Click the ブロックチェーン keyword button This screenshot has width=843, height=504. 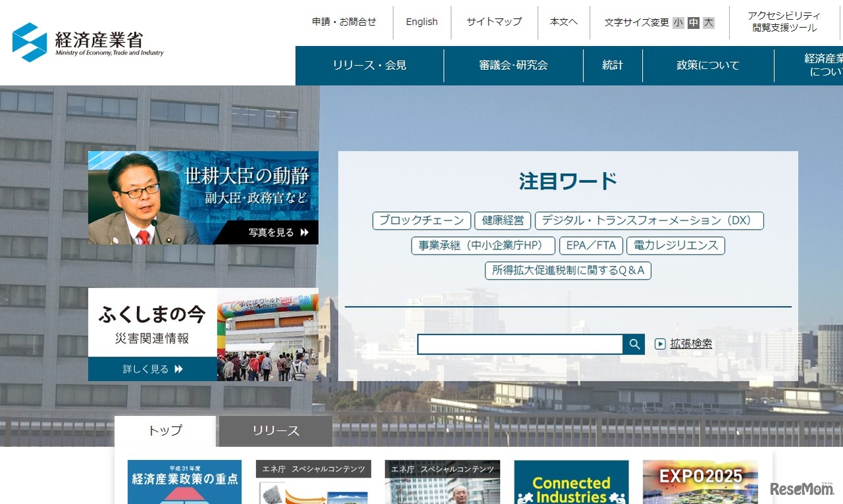pos(421,220)
